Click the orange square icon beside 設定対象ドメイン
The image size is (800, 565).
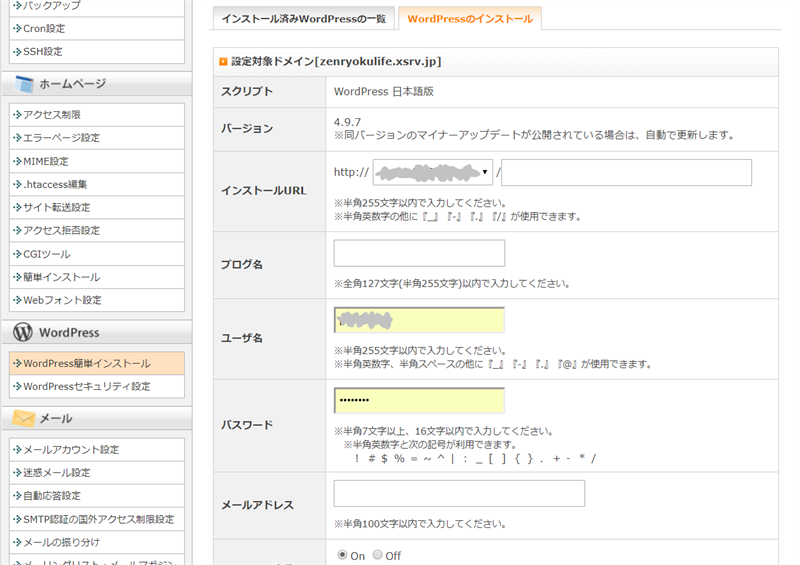(x=223, y=62)
